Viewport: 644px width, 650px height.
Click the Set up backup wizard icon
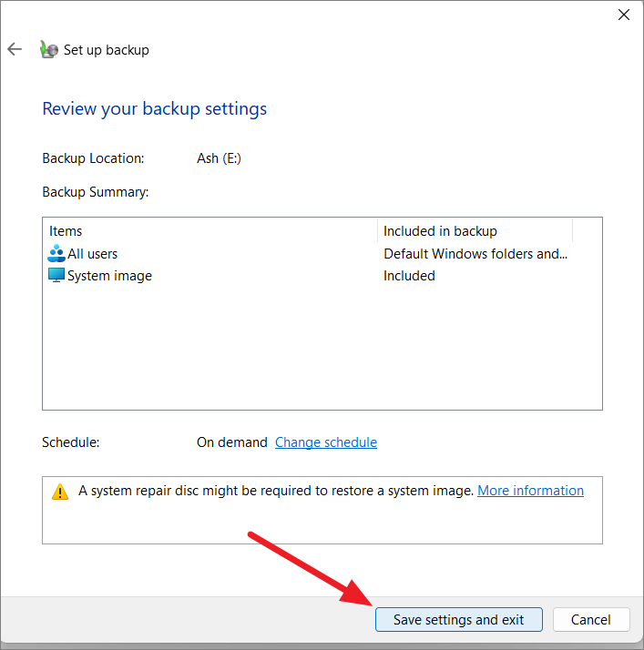click(49, 49)
